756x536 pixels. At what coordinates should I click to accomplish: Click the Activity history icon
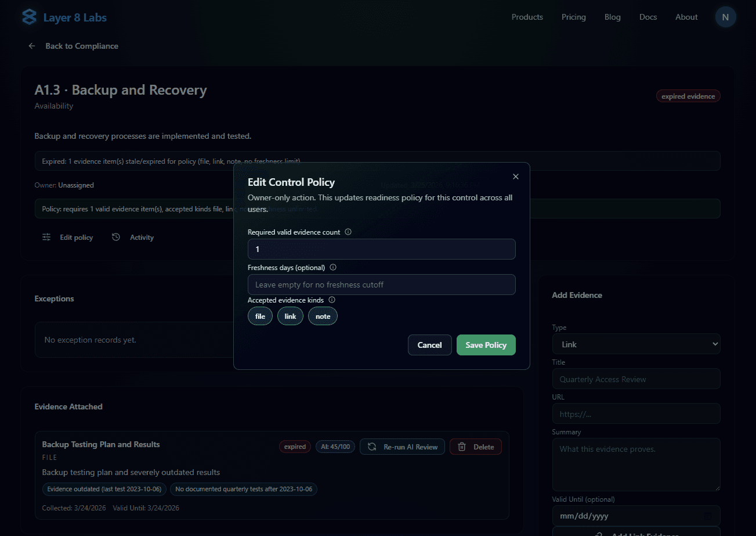point(116,237)
